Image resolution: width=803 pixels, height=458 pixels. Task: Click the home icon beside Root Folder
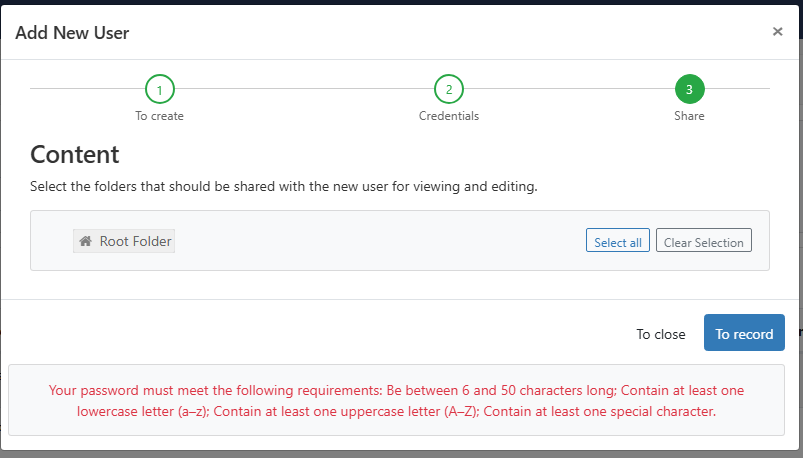pyautogui.click(x=86, y=241)
